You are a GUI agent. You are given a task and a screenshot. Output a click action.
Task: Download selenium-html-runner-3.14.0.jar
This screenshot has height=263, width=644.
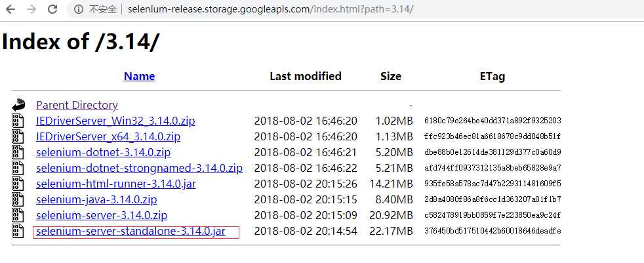click(116, 184)
